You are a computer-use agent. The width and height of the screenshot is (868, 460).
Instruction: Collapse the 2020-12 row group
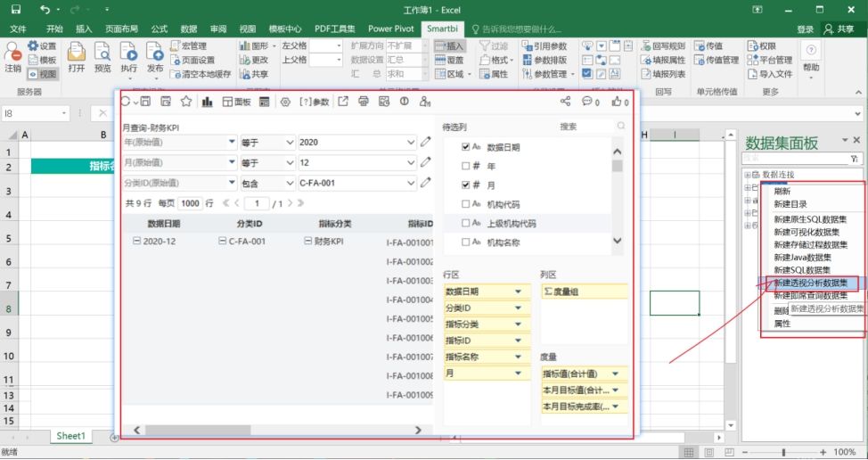[136, 241]
